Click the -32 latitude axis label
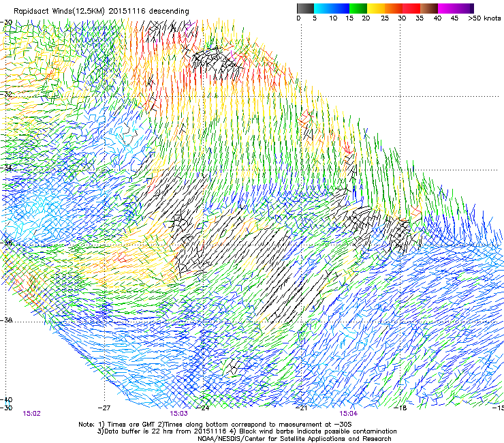 click(x=6, y=94)
